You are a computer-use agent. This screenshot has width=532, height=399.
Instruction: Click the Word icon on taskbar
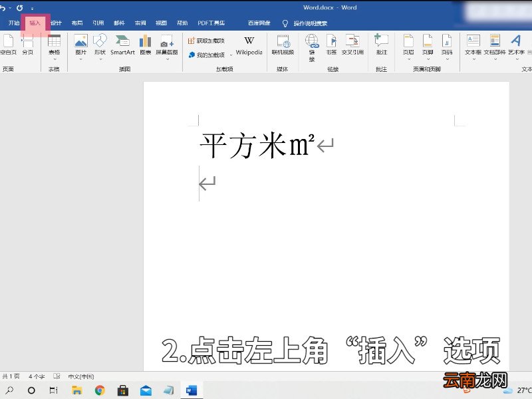[x=192, y=390]
